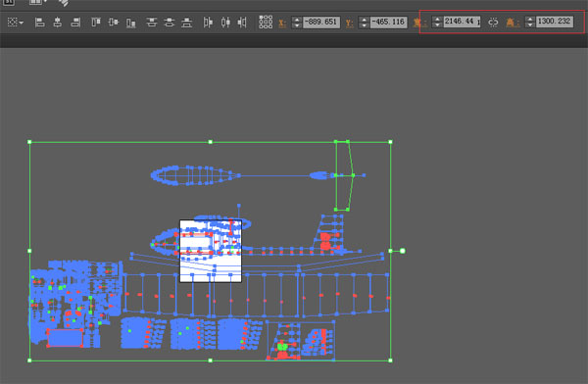Viewport: 588px width, 384px height.
Task: Click the Y position value field
Action: [388, 23]
